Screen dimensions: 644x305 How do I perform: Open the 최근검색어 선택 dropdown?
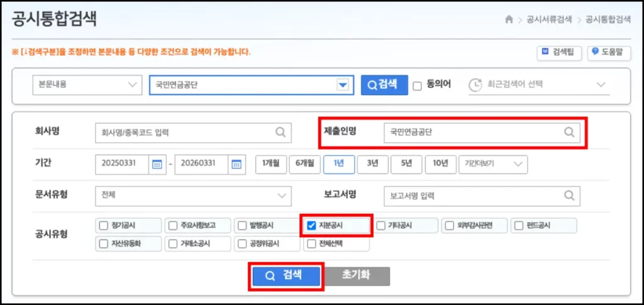tap(538, 84)
